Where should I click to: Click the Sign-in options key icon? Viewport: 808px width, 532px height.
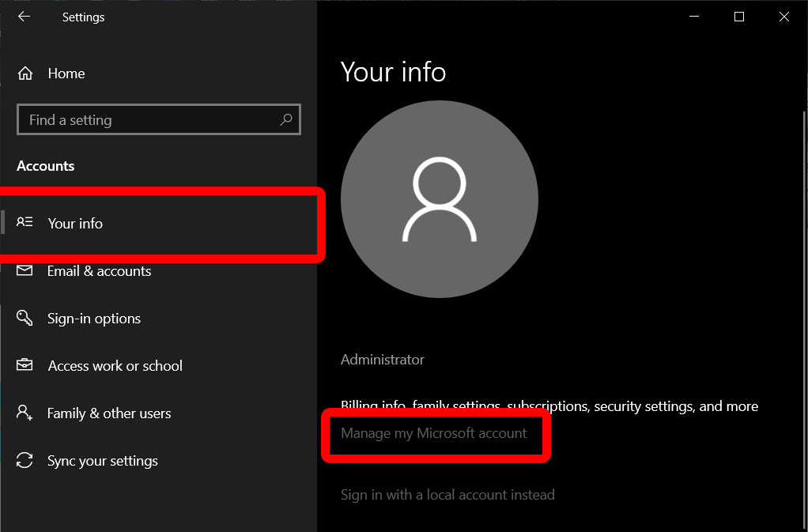point(25,319)
